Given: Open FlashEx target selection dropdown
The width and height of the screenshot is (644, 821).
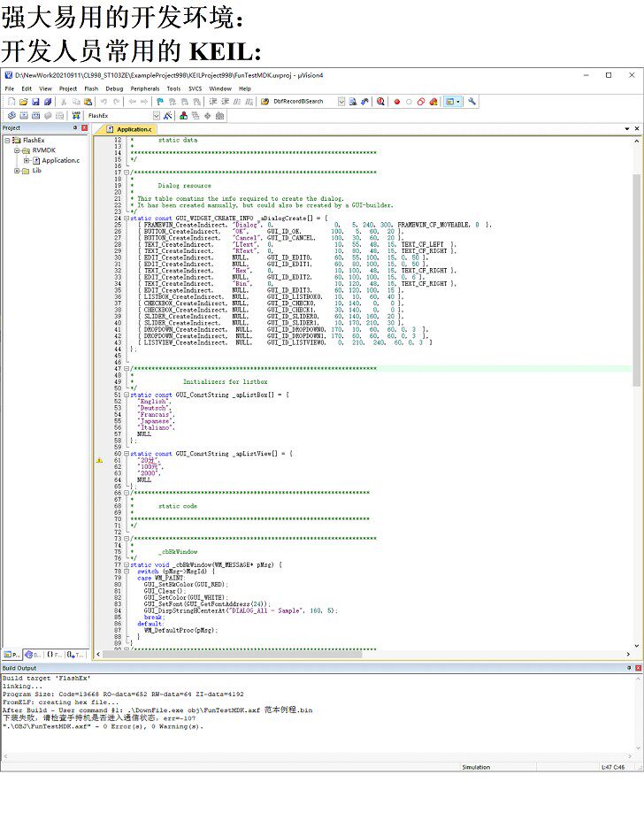Looking at the screenshot, I should (156, 116).
